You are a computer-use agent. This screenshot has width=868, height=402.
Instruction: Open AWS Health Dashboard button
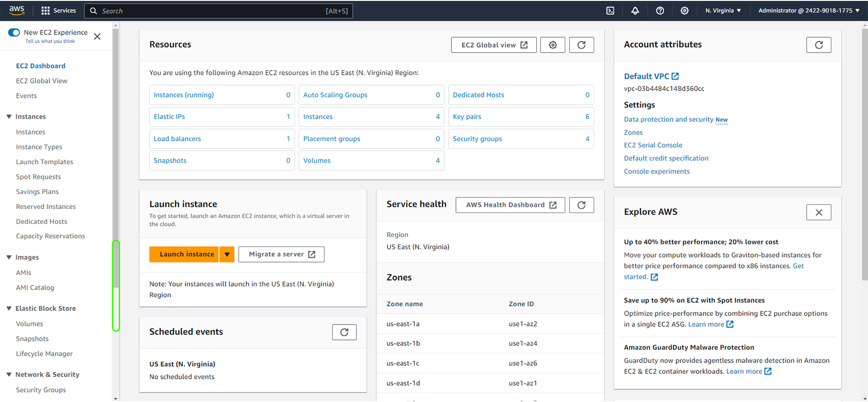click(x=510, y=205)
